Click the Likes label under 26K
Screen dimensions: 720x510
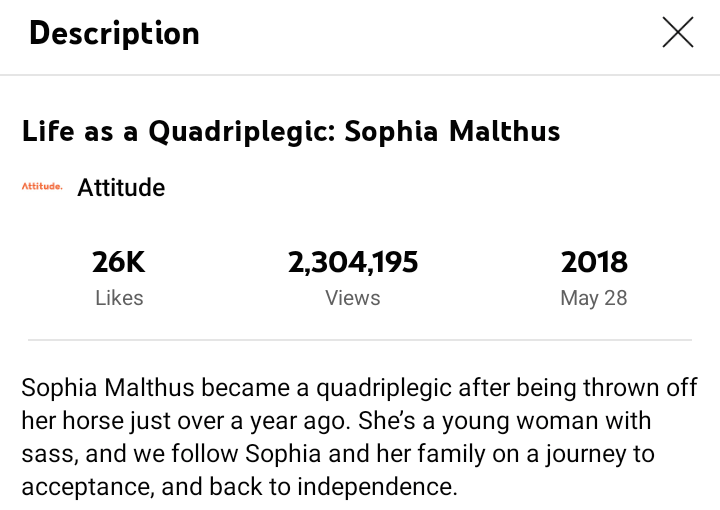pyautogui.click(x=119, y=297)
